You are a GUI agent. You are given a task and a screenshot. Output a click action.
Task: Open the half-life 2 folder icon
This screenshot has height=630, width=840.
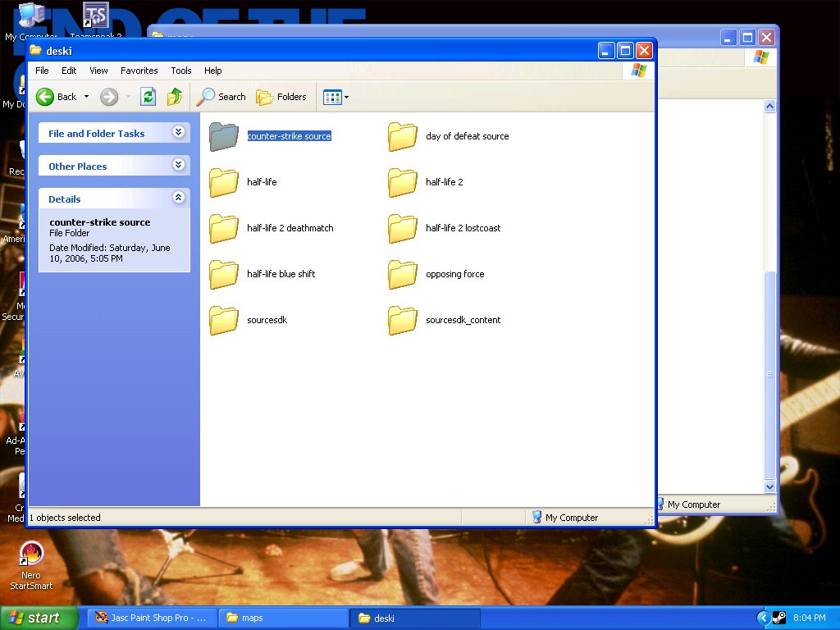(403, 182)
